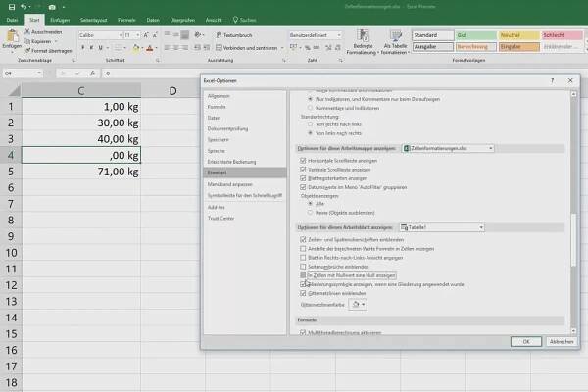Image resolution: width=588 pixels, height=392 pixels.
Task: Uncheck Gitternetzlinien einblenden
Action: click(x=302, y=295)
